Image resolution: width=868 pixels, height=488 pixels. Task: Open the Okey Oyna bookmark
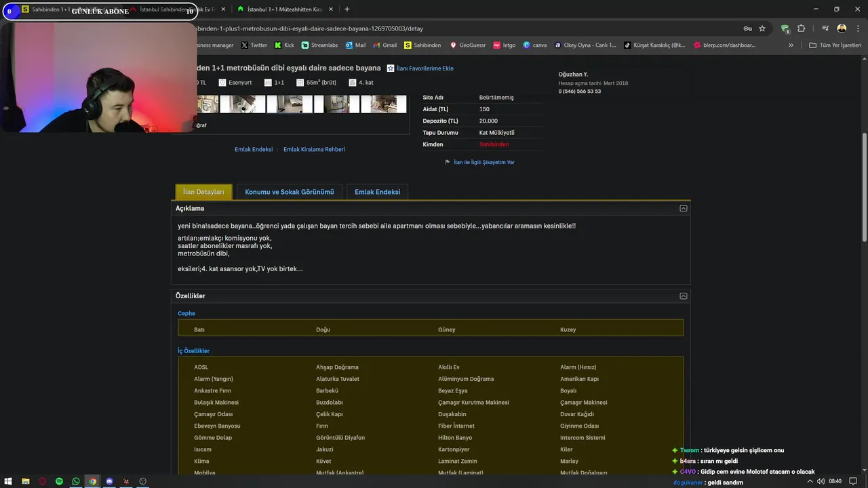click(585, 45)
